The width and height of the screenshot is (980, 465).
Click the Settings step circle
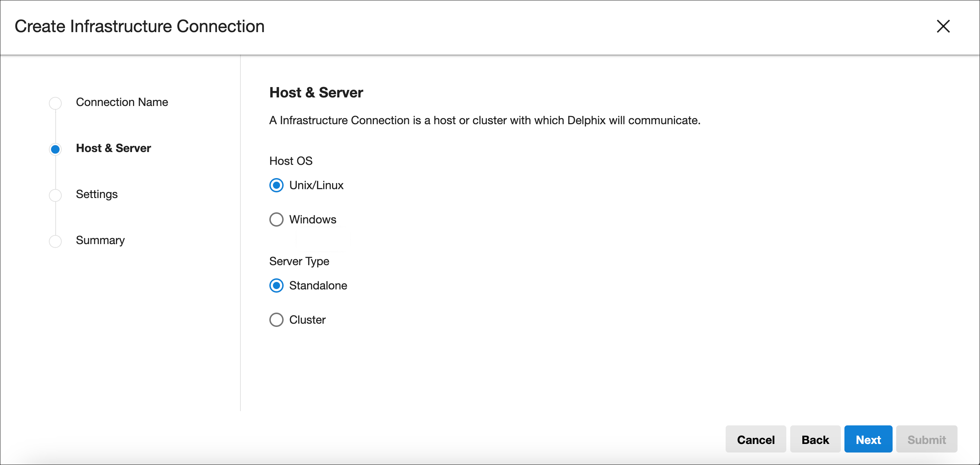[56, 195]
